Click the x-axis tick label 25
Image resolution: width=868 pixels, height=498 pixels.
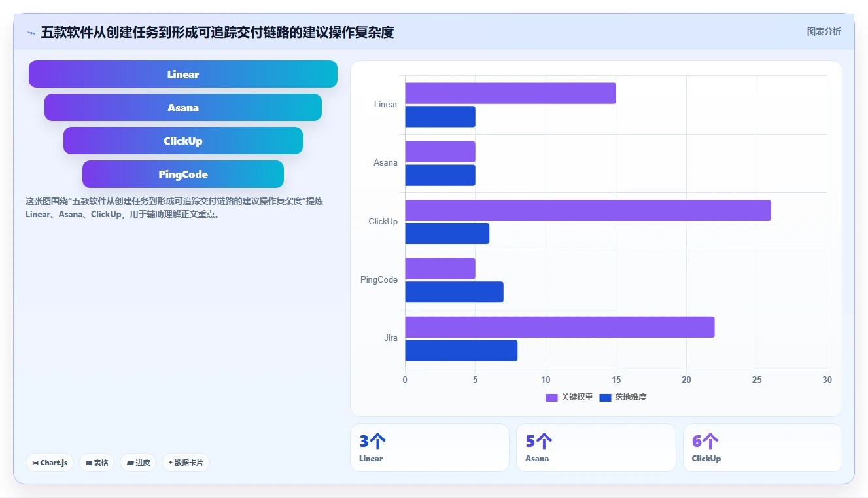[x=757, y=380]
